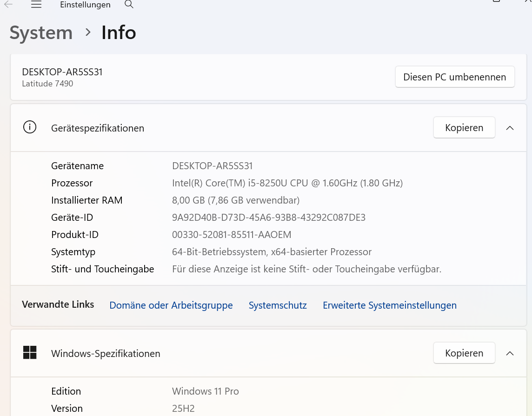Screen dimensions: 532x416
Task: Click the Systemtyp label
Action: point(73,252)
